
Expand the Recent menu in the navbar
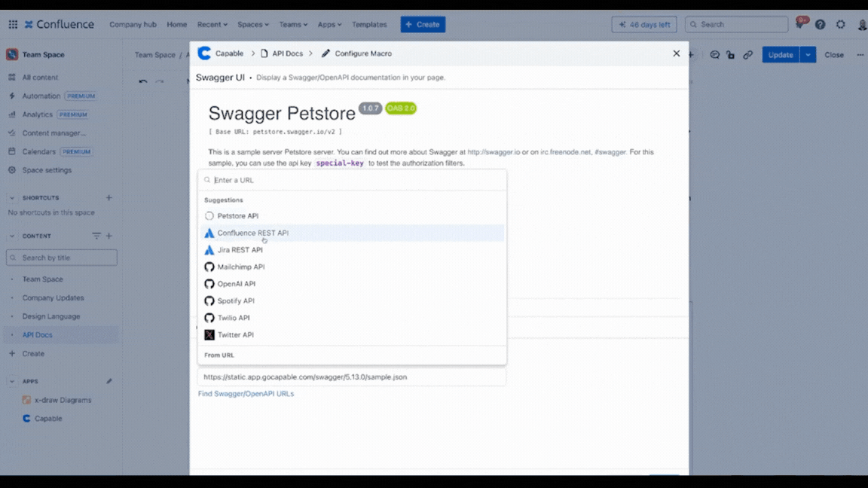click(212, 24)
